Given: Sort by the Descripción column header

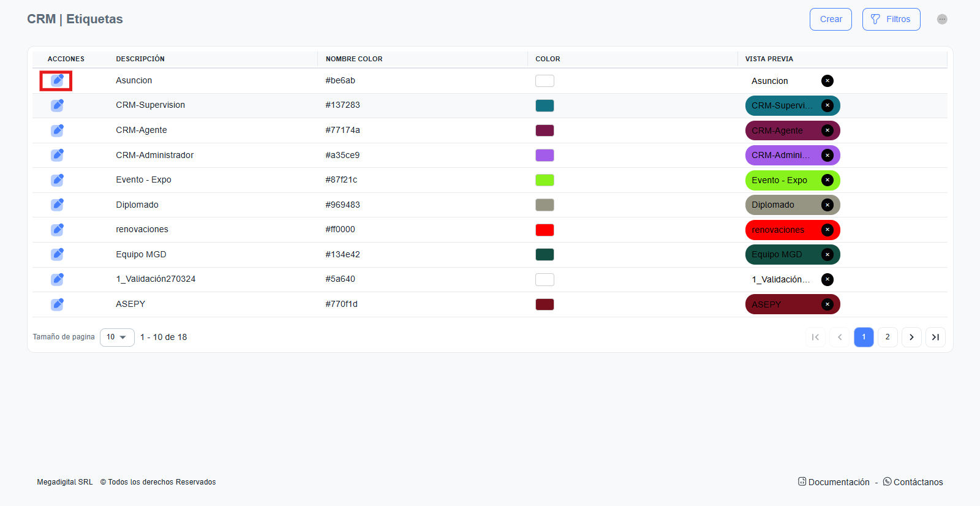Looking at the screenshot, I should [x=140, y=59].
